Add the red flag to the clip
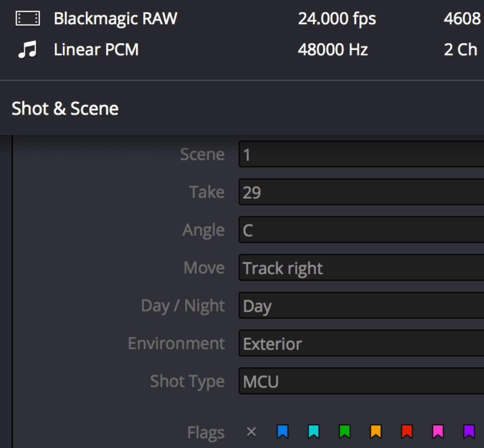 [x=406, y=431]
